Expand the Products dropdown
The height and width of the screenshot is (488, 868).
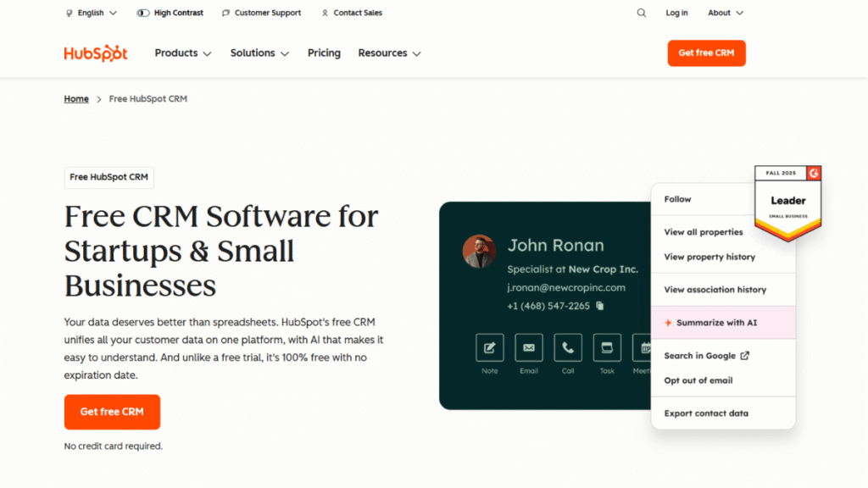pos(182,53)
